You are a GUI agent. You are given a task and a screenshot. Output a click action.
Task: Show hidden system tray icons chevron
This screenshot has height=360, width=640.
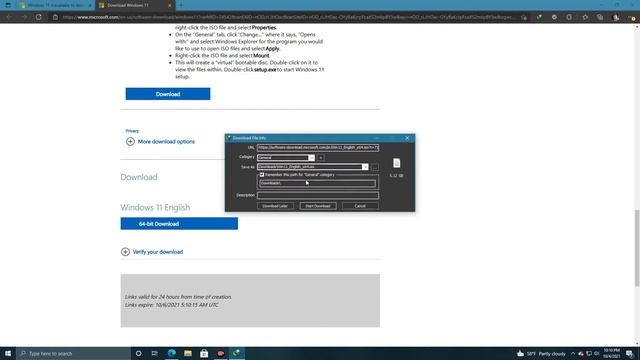(573, 353)
